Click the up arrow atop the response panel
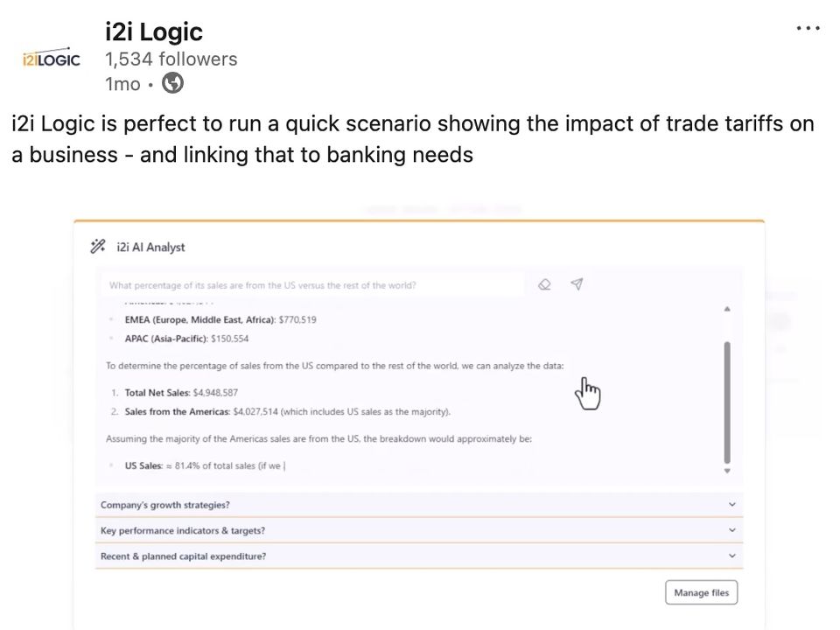The height and width of the screenshot is (630, 840). tap(726, 308)
